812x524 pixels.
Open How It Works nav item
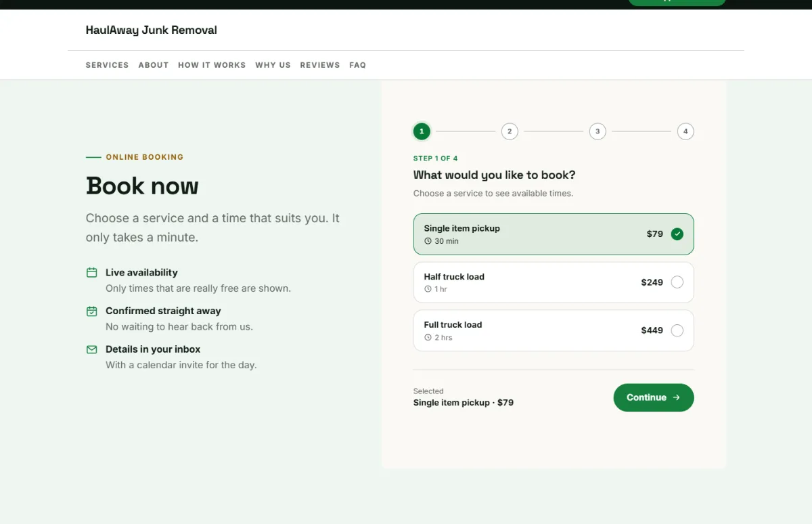pos(212,65)
